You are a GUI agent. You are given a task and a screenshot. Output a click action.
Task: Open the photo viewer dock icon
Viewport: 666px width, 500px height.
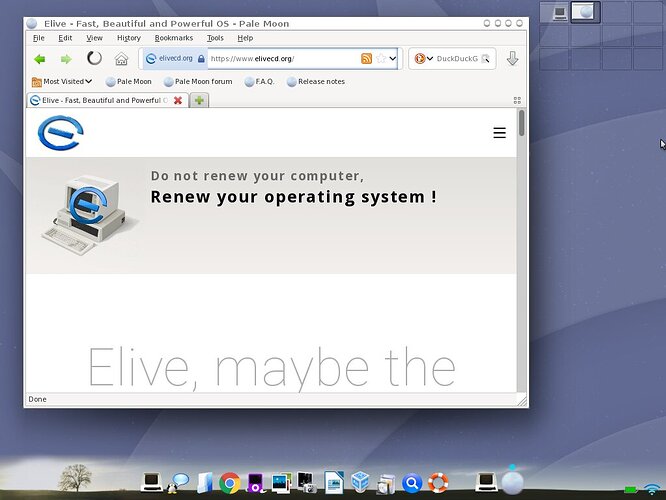coord(281,483)
